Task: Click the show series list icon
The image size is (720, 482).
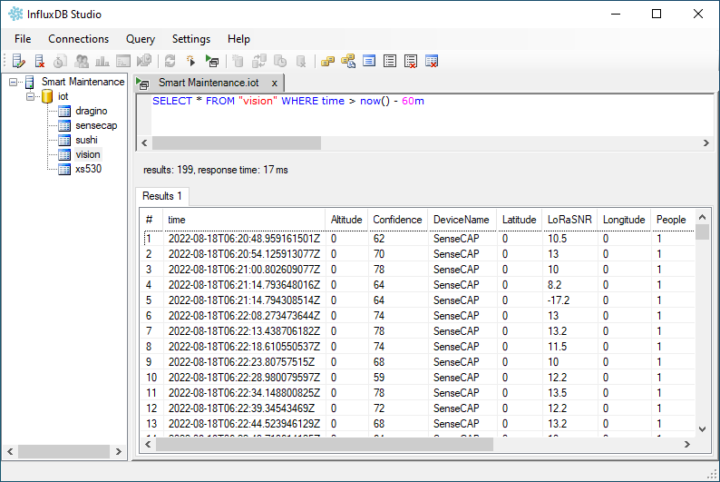Action: click(390, 61)
